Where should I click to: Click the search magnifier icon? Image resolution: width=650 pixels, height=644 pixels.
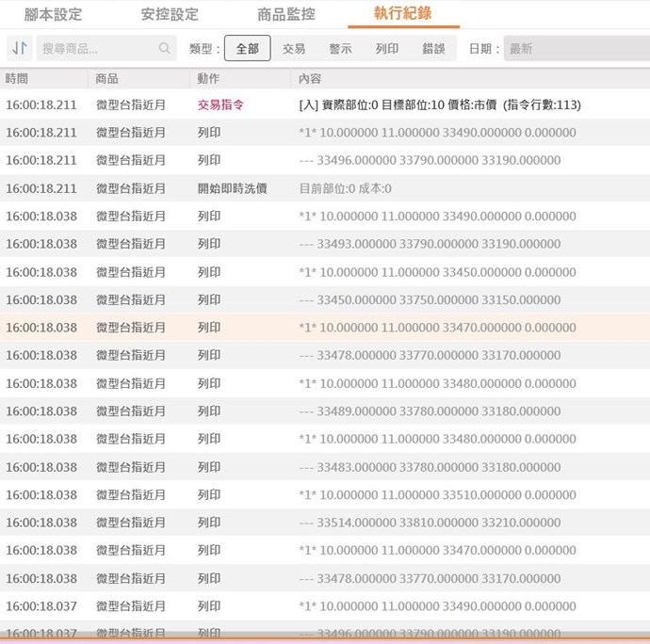tap(164, 48)
